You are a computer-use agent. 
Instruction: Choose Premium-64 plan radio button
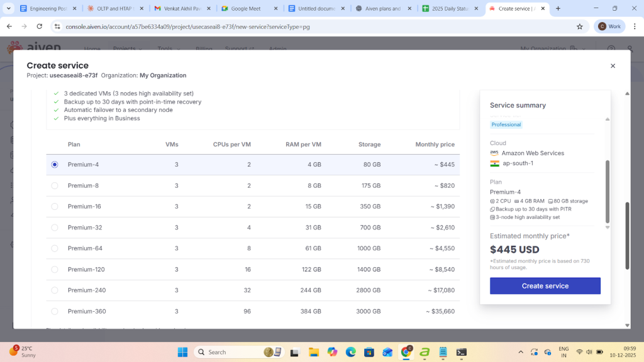coord(55,248)
